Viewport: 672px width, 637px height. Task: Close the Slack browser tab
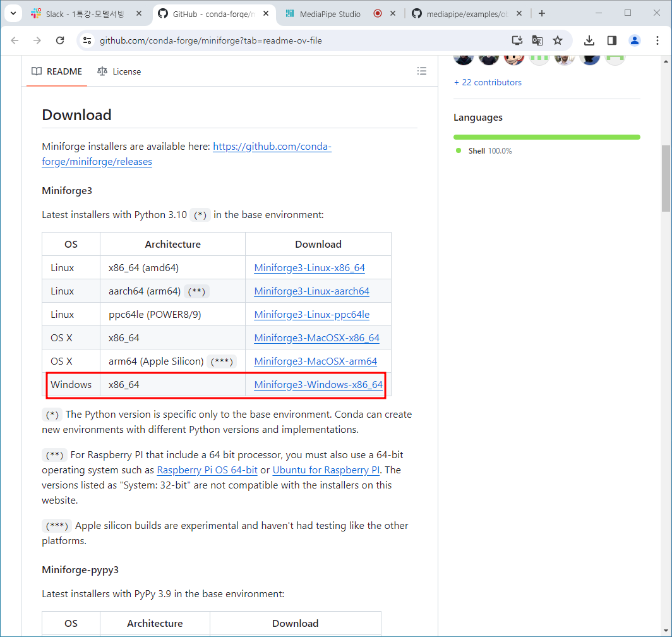(x=139, y=14)
